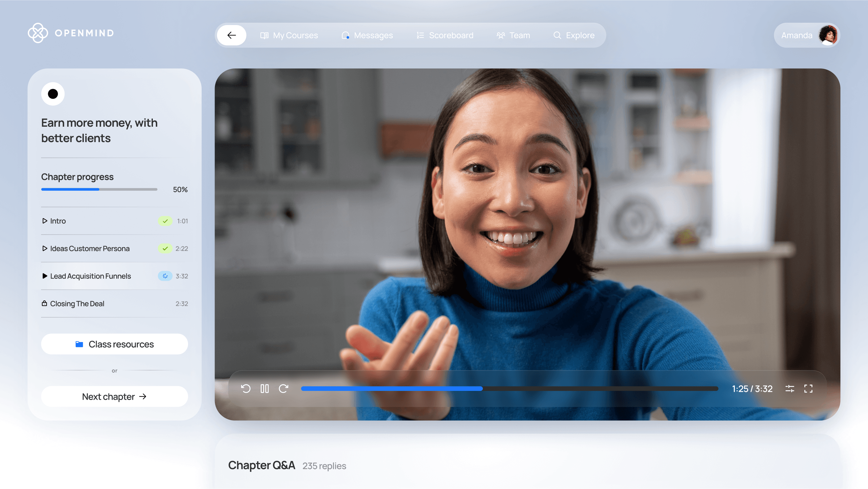Open Class resources
Image resolution: width=868 pixels, height=489 pixels.
pos(114,344)
